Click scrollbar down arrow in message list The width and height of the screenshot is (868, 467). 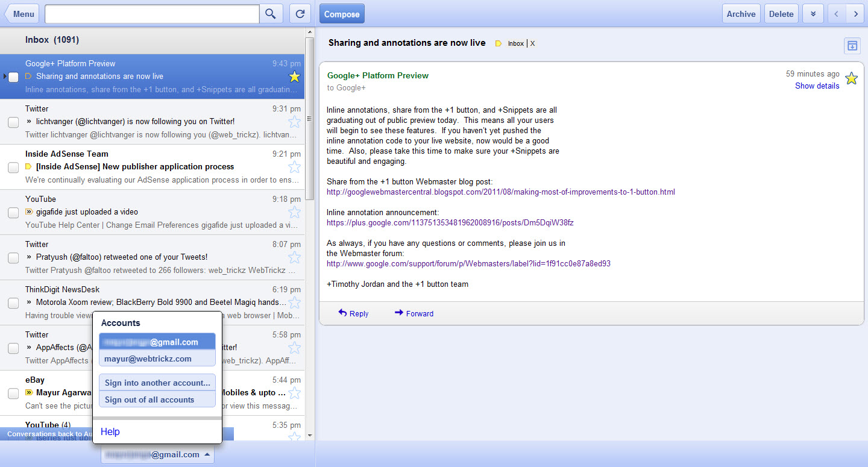(x=310, y=435)
